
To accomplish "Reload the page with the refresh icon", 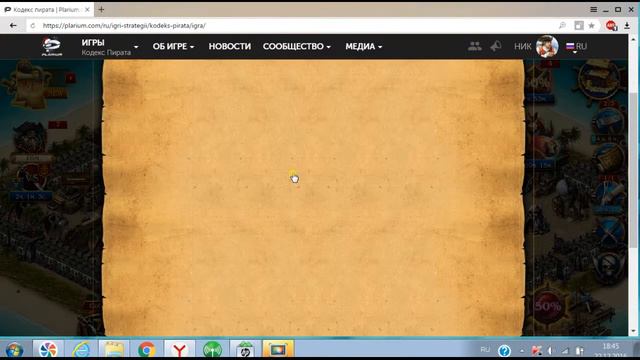I will point(33,26).
